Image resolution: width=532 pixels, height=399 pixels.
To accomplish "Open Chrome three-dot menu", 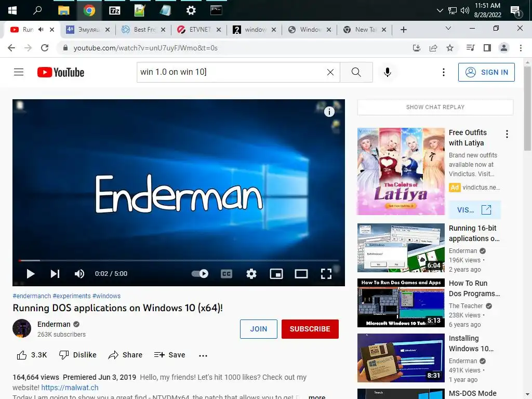I will click(521, 48).
